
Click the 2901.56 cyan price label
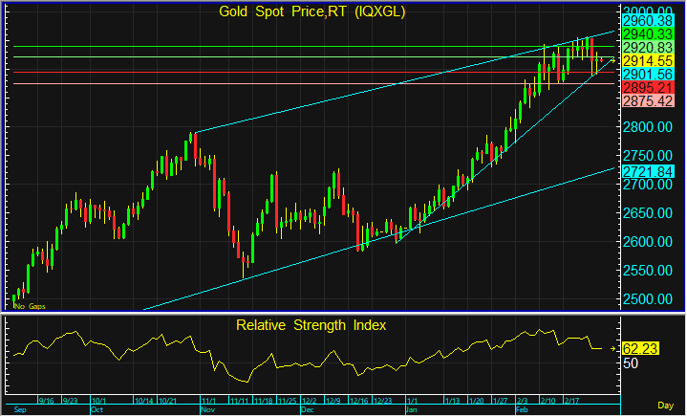(647, 75)
